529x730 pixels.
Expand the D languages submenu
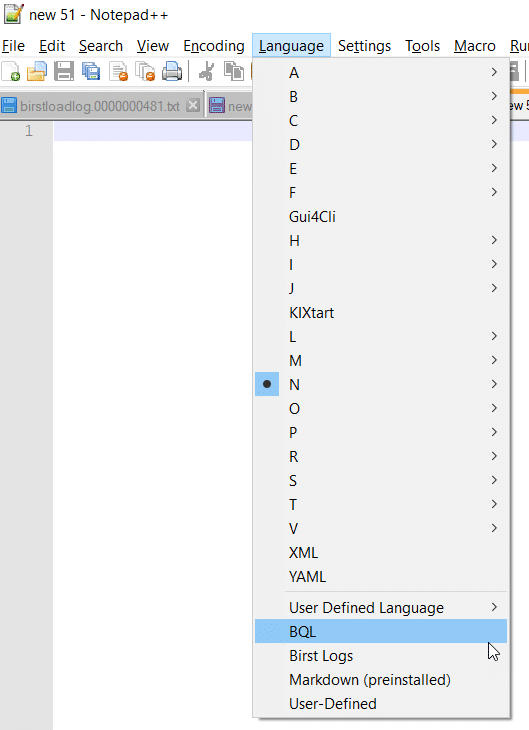[381, 144]
